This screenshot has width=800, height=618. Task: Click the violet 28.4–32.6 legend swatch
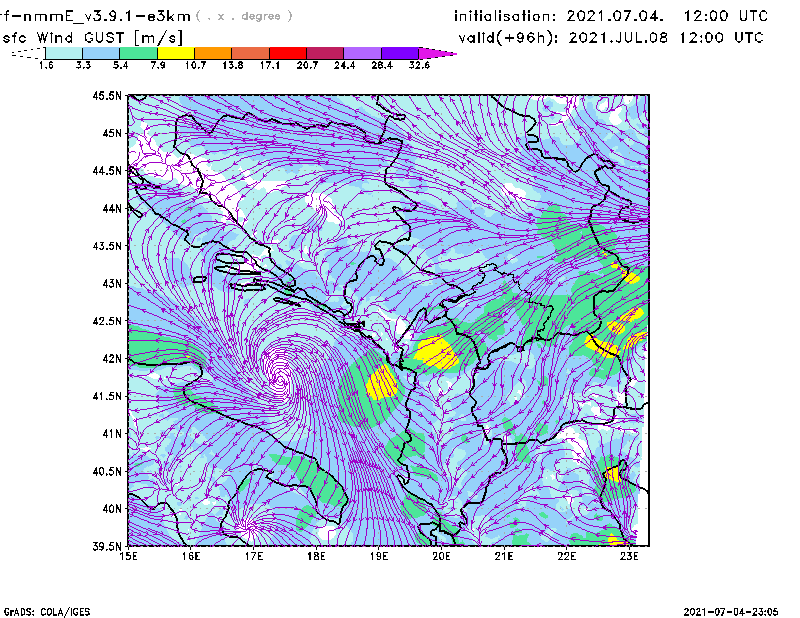pos(399,53)
